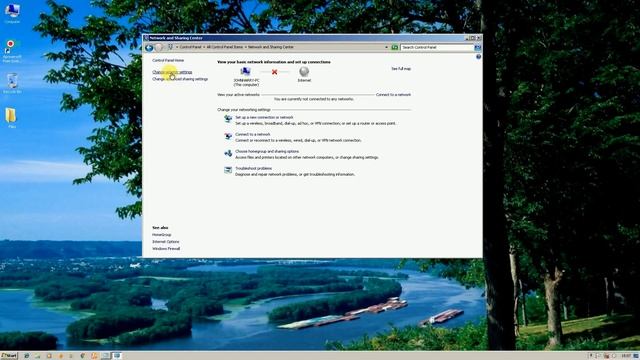Open the blue Help question mark icon

(x=478, y=57)
